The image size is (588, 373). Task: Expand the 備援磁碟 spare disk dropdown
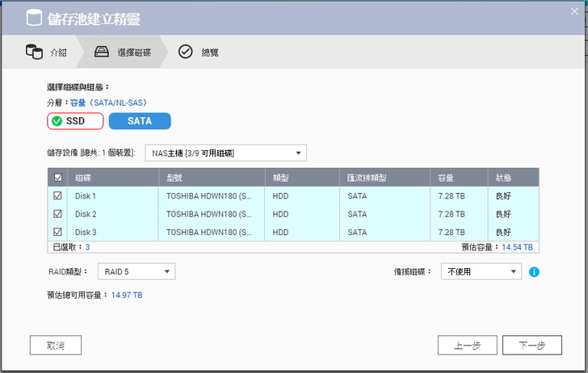click(x=481, y=272)
